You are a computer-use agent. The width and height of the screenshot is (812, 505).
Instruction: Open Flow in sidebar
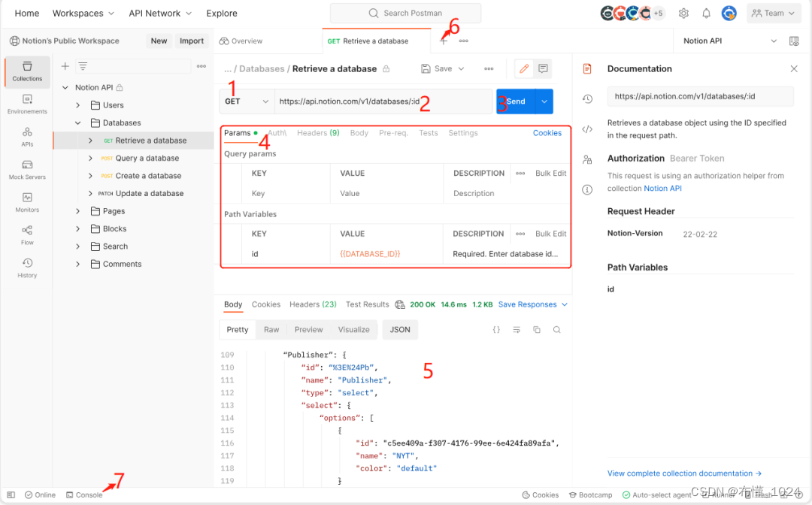point(28,235)
